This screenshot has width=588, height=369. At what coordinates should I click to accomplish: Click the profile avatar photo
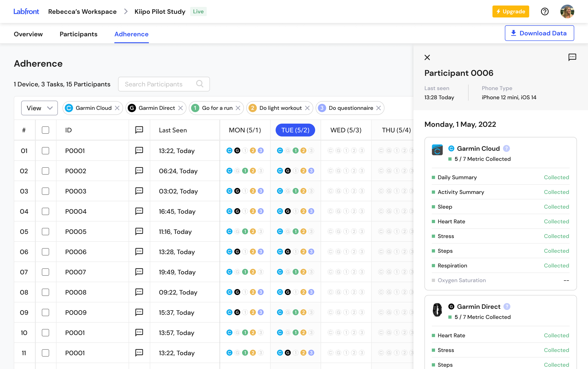(568, 11)
